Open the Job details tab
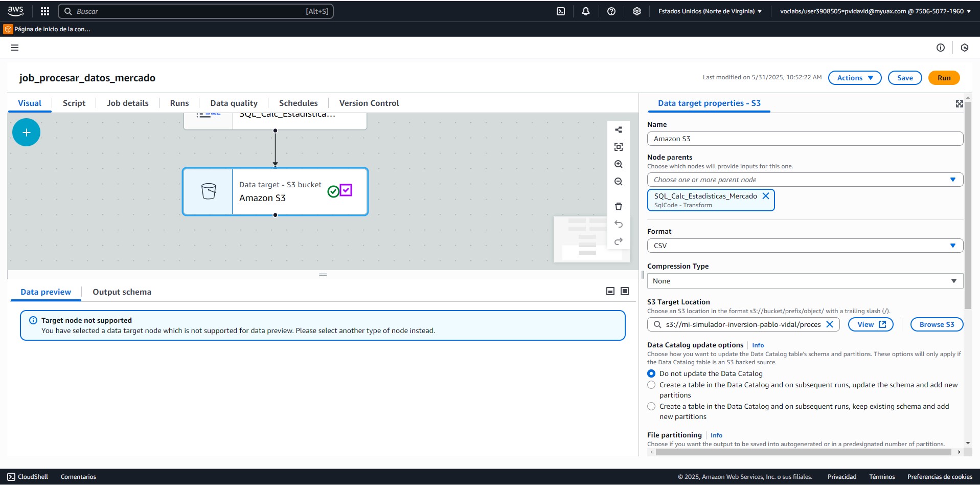This screenshot has width=980, height=485. coord(128,103)
